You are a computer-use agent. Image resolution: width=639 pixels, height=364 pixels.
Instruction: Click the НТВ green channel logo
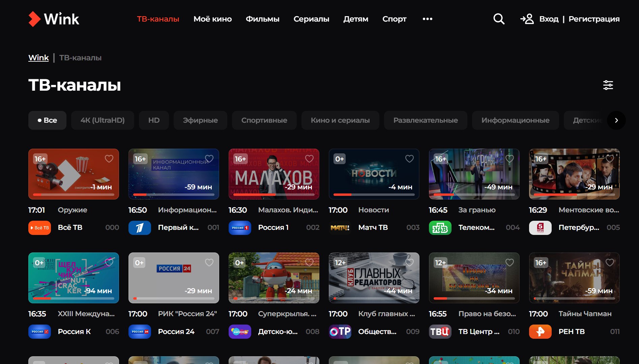coord(440,228)
